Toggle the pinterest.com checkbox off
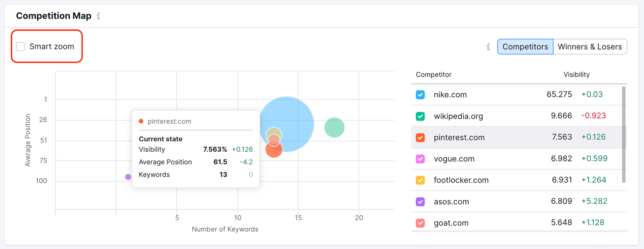The image size is (644, 249). 420,138
